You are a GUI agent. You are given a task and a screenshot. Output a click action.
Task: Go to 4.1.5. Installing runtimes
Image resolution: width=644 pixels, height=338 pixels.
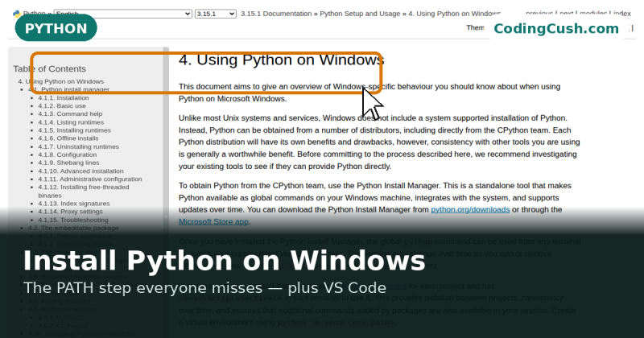(74, 130)
